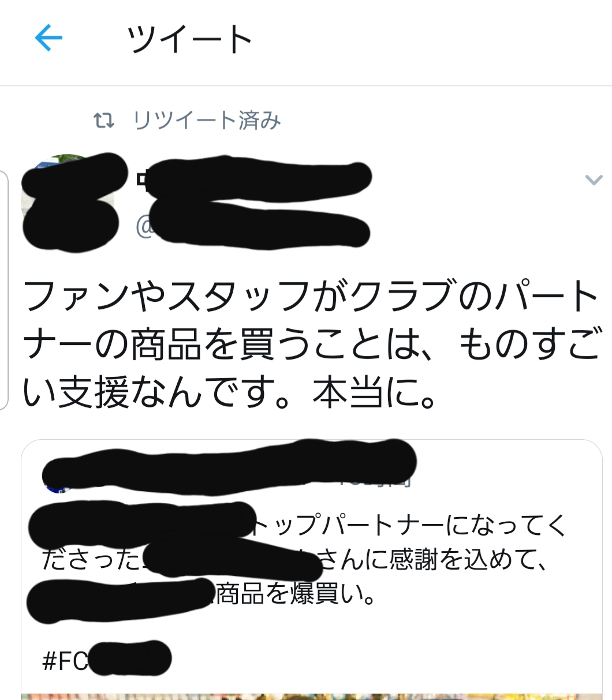Open the quoted tweet's image preview
Image resolution: width=612 pixels, height=700 pixels.
312,696
